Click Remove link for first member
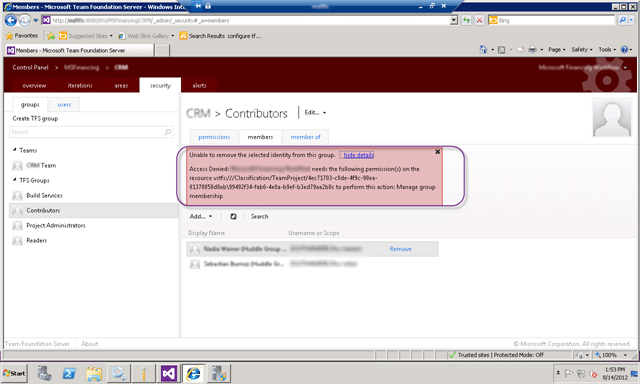 point(400,249)
